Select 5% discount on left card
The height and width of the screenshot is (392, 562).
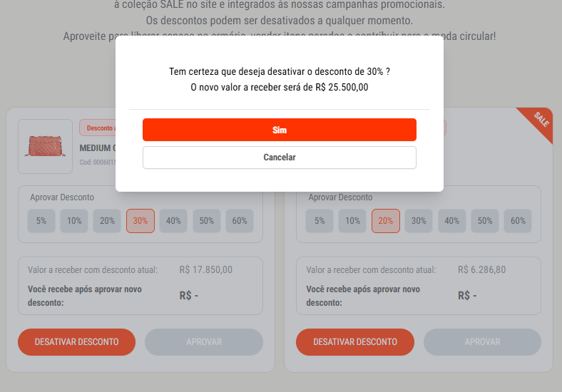pos(41,221)
